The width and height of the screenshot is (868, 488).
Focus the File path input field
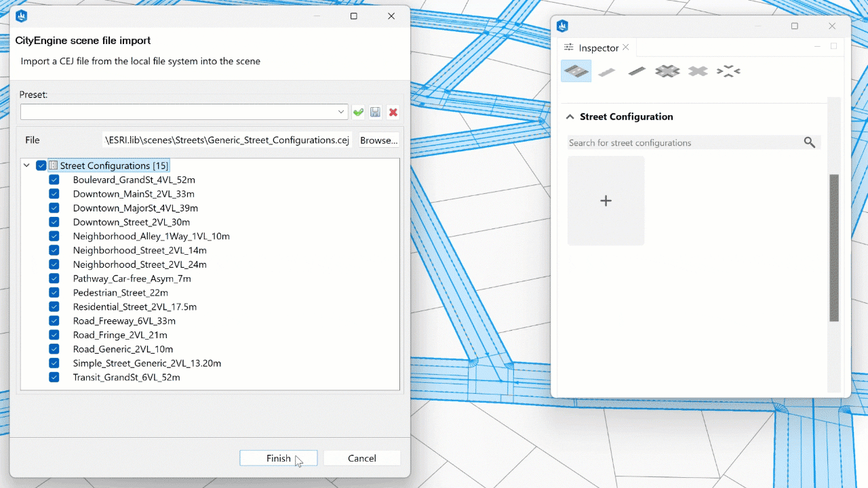click(x=227, y=140)
